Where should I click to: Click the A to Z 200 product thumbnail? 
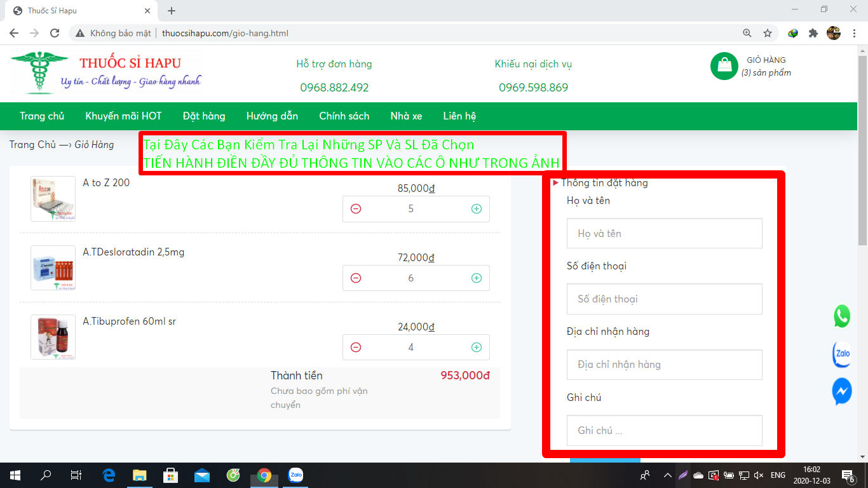pos(53,199)
